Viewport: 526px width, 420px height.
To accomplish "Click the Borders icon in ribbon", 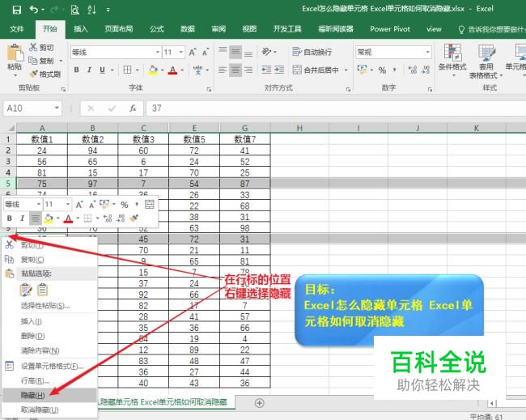I will 127,70.
